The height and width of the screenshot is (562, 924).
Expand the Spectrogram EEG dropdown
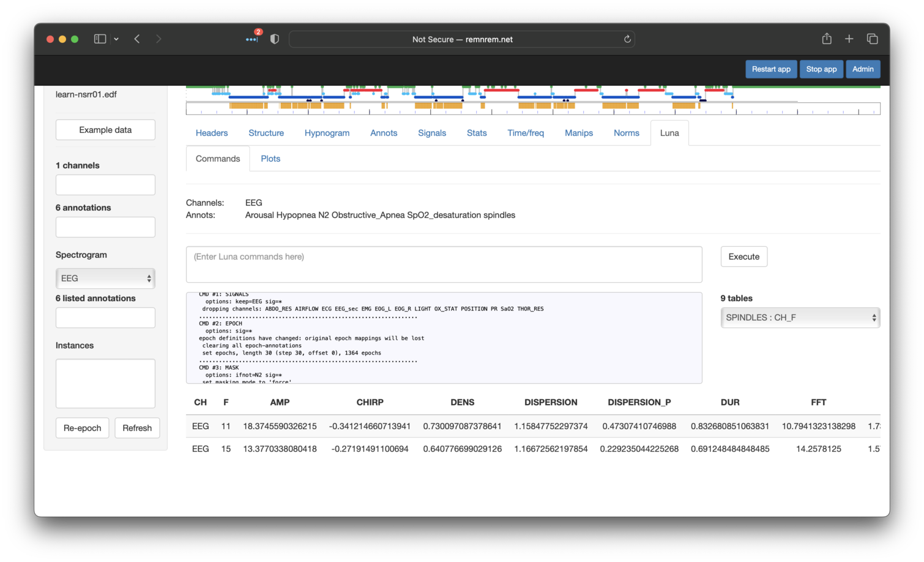coord(105,279)
